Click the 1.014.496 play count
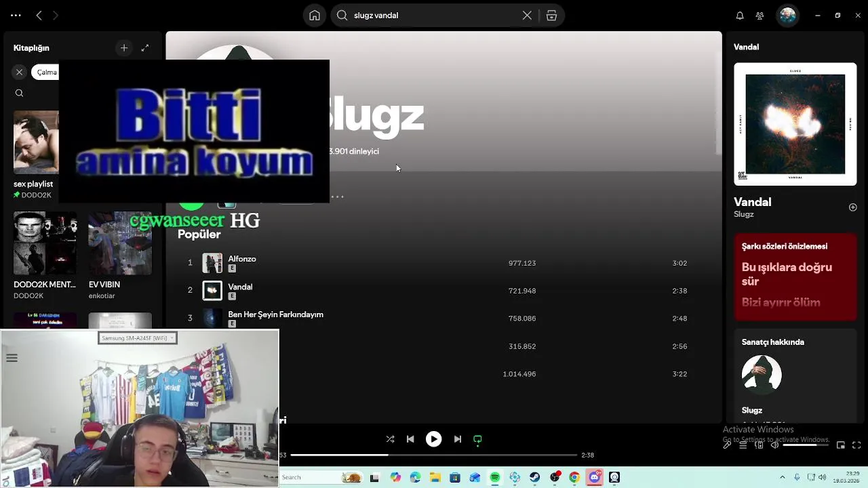 (x=519, y=374)
